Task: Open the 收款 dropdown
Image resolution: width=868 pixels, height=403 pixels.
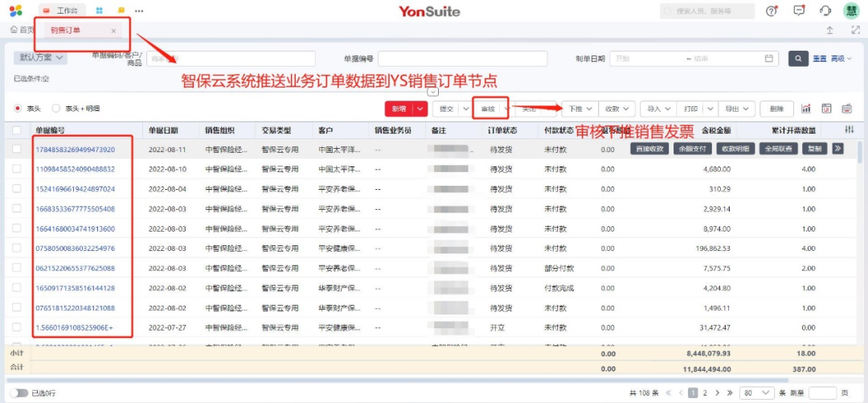Action: [x=616, y=109]
